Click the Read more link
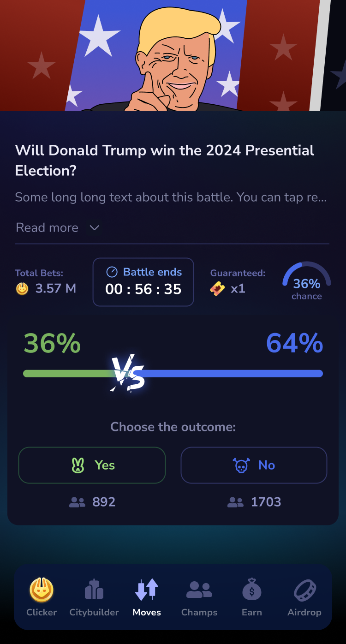 47,228
